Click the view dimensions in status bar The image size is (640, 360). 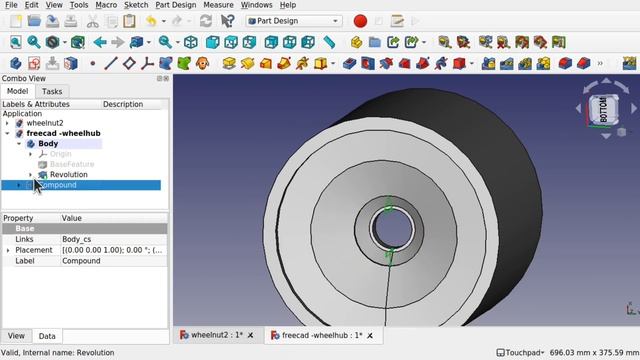coord(594,353)
